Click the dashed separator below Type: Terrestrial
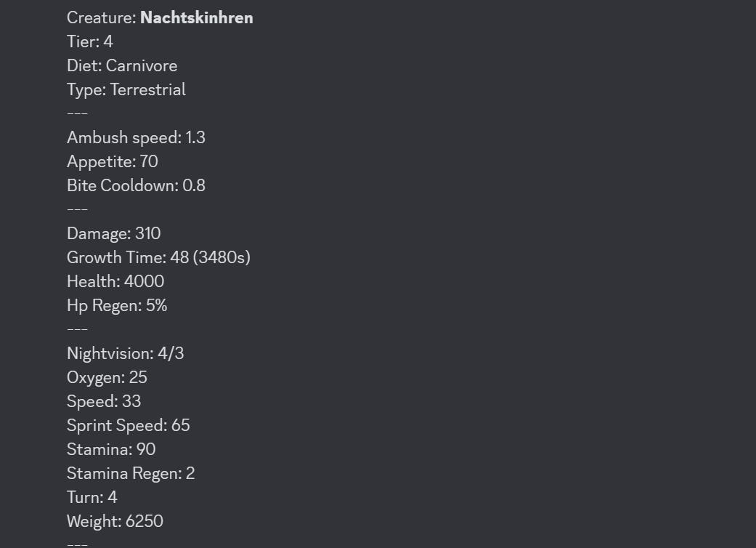This screenshot has width=756, height=548. tap(77, 113)
